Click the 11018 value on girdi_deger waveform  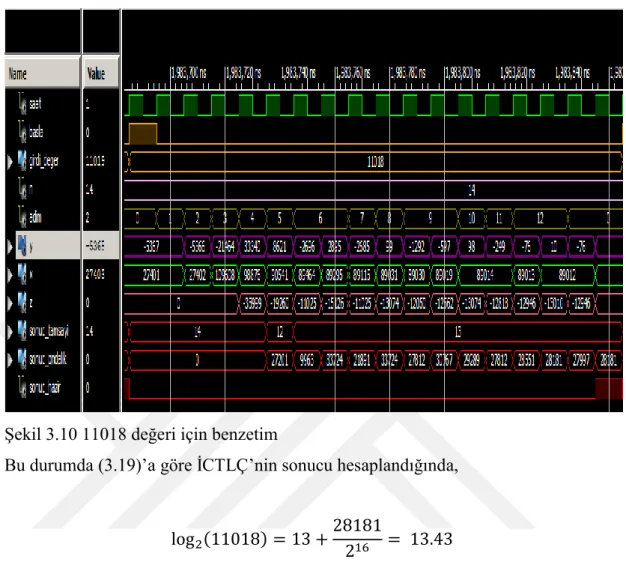pyautogui.click(x=375, y=162)
